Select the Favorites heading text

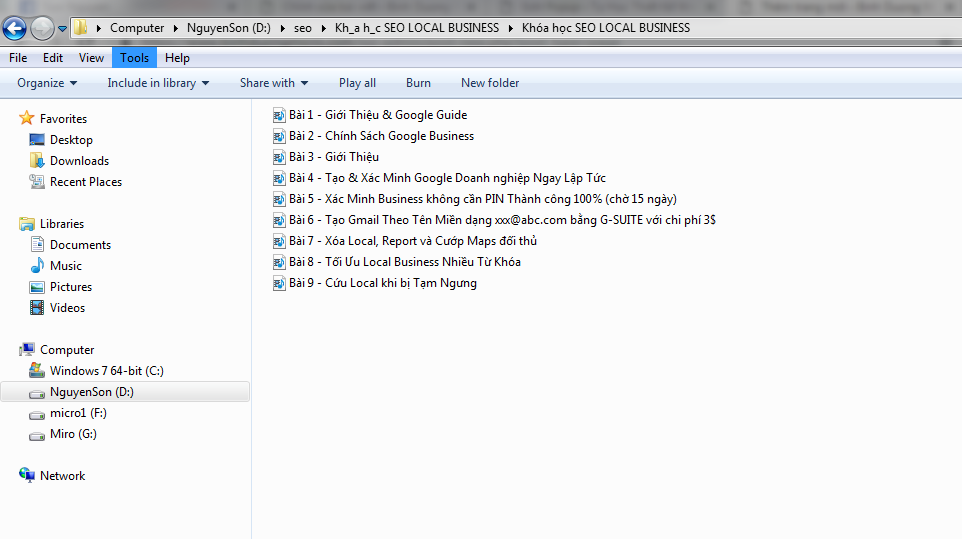pyautogui.click(x=63, y=118)
